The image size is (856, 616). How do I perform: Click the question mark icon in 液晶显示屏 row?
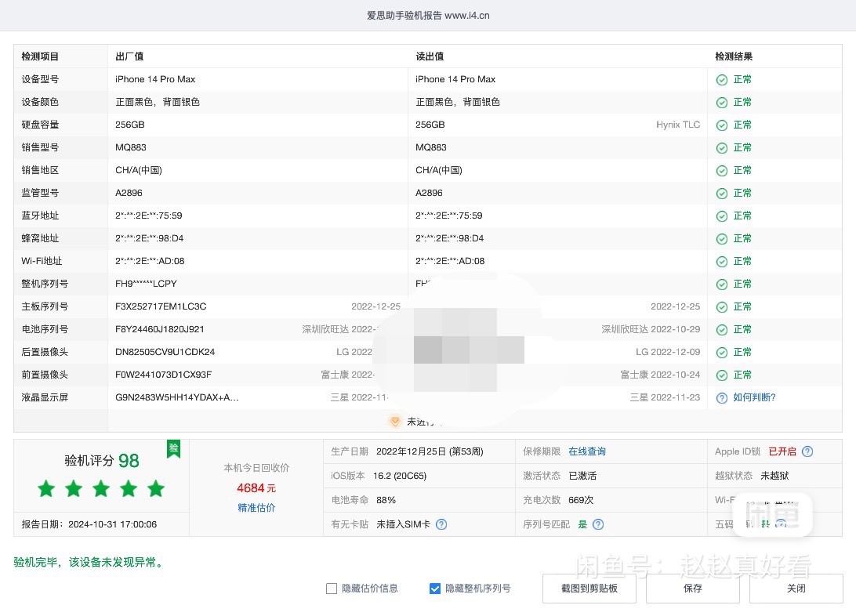point(722,398)
